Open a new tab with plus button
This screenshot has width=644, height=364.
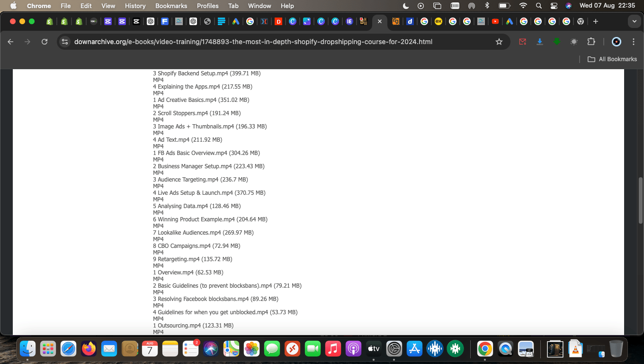tap(596, 21)
